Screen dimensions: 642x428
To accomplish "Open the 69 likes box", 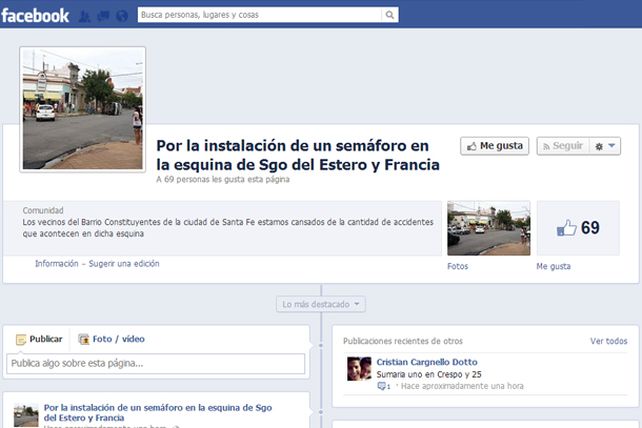I will (578, 228).
